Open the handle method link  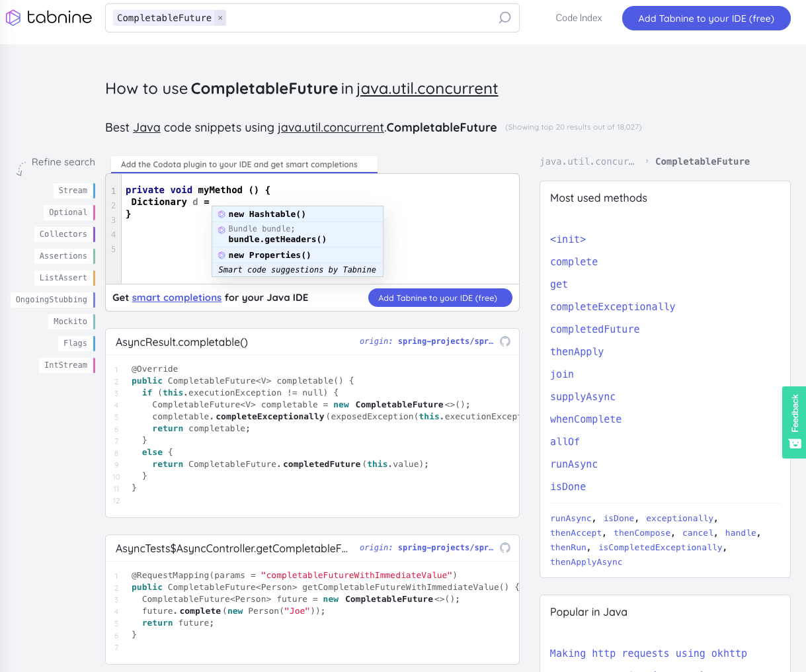(741, 533)
